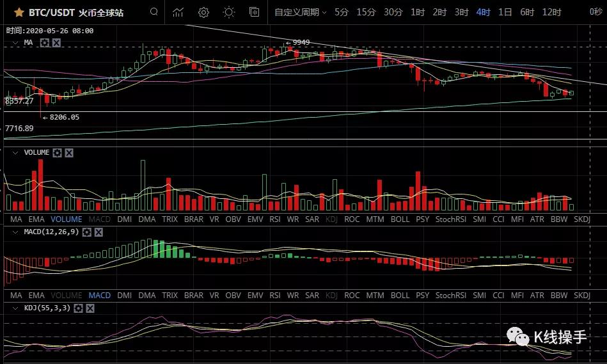607x364 pixels.
Task: Open MACD(12,26,9) settings gear
Action: (87, 232)
